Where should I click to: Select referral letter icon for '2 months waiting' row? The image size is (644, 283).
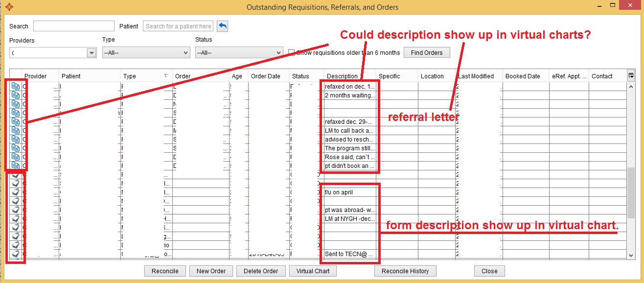point(16,95)
